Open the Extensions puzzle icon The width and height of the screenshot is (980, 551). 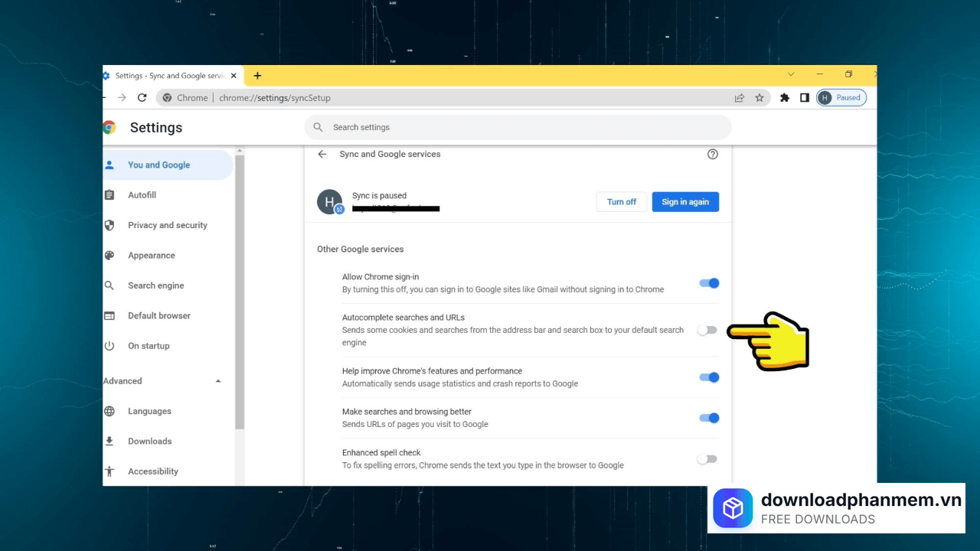(784, 98)
